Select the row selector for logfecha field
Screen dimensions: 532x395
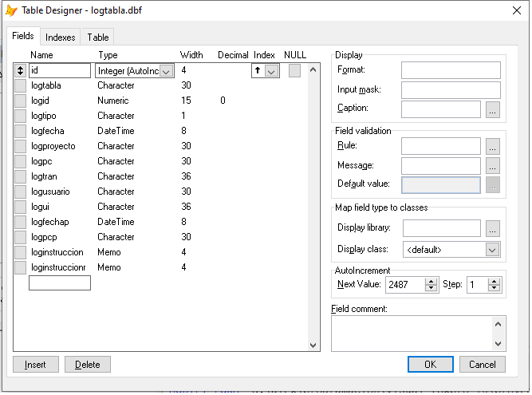(22, 132)
